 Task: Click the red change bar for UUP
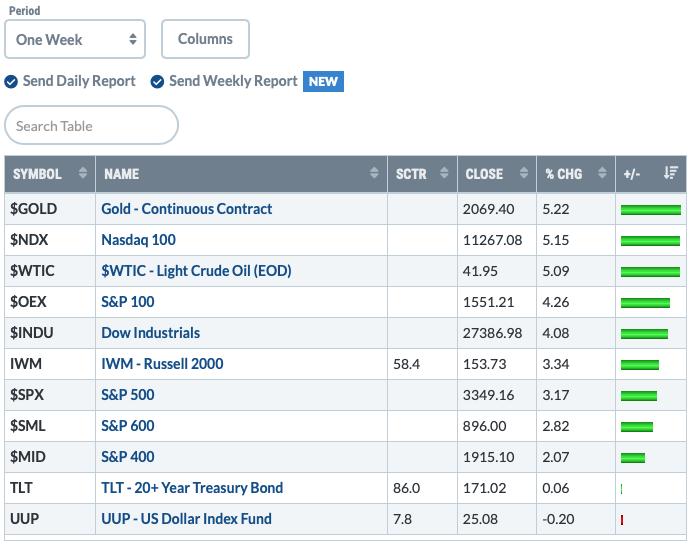[x=622, y=519]
